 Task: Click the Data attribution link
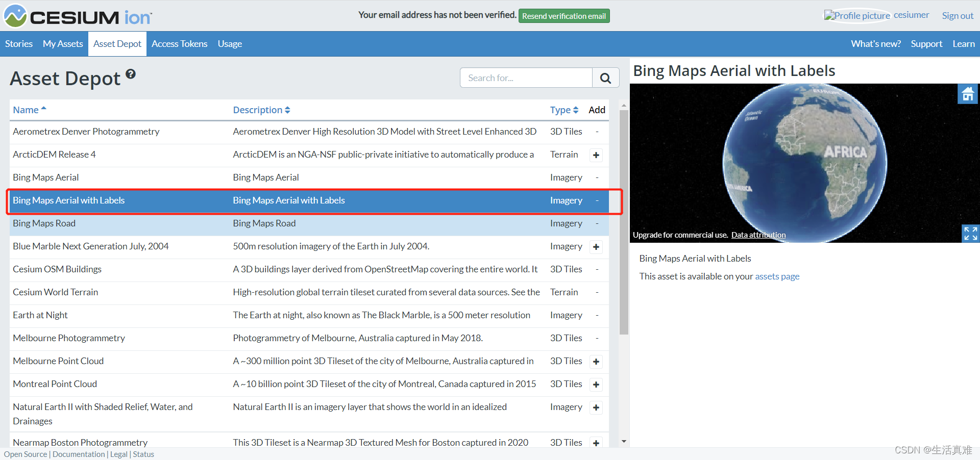[758, 235]
